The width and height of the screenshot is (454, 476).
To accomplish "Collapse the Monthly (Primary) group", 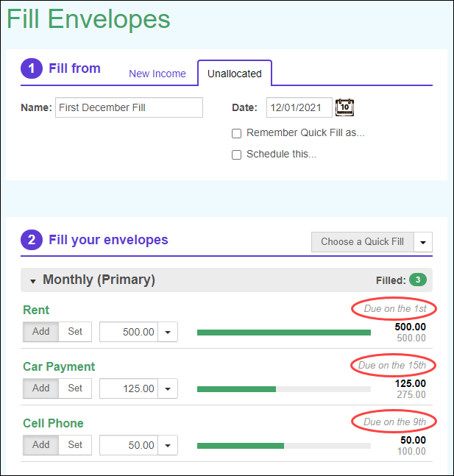I will (33, 281).
